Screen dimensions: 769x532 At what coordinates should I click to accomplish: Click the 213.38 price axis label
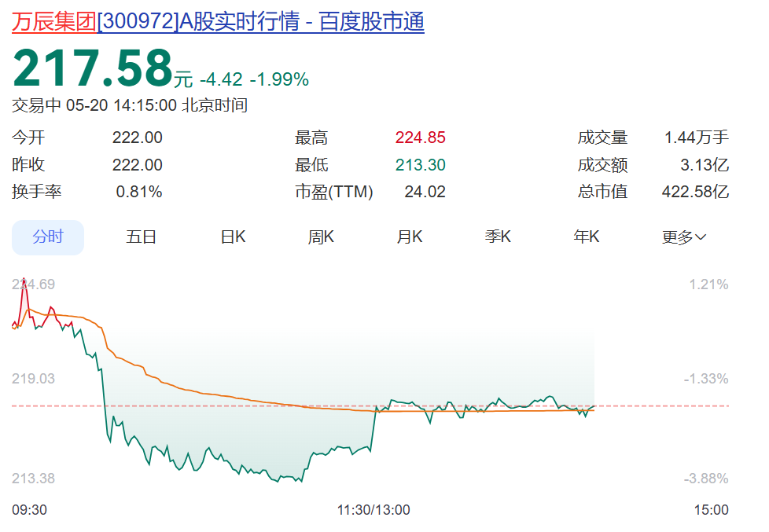(x=33, y=479)
